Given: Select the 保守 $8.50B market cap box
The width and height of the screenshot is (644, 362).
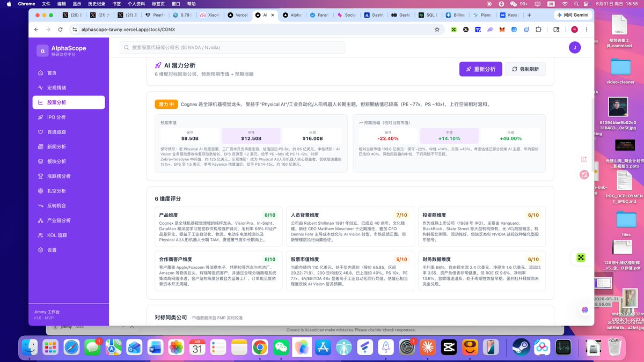Looking at the screenshot, I should coord(190,136).
